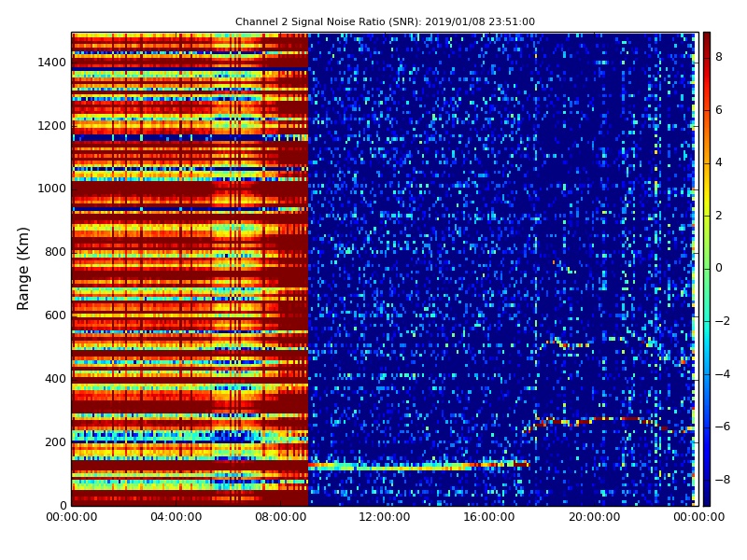Click the 200 range tick label
The image size is (747, 560).
[x=55, y=441]
